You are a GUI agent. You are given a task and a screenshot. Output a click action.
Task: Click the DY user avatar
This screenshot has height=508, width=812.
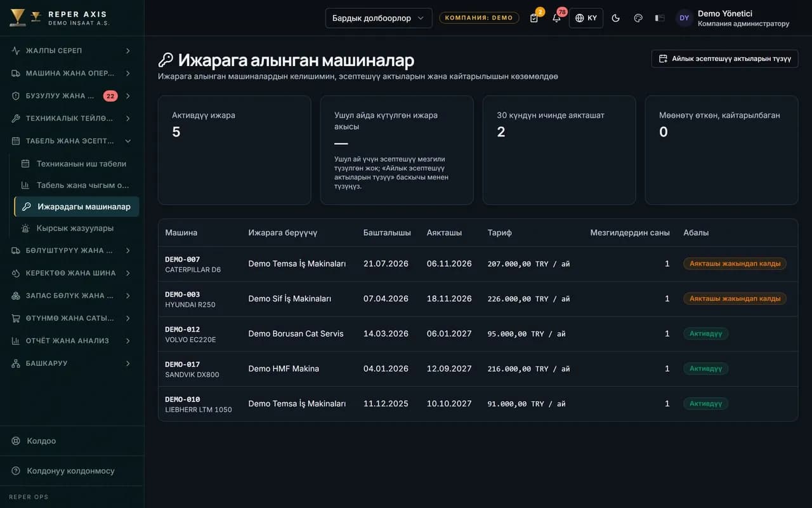tap(684, 18)
